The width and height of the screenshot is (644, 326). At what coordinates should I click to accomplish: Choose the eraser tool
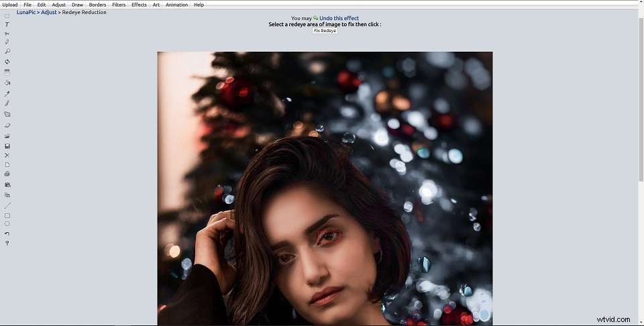click(x=7, y=125)
